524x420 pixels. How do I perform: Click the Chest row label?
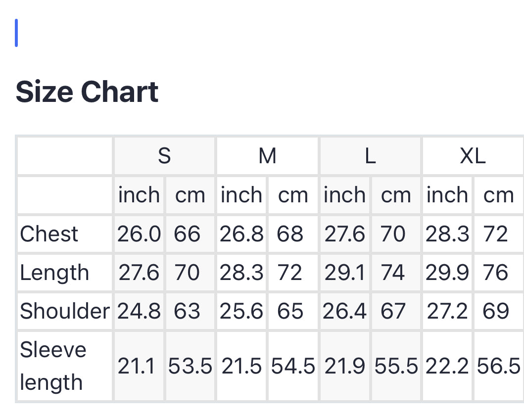[49, 233]
